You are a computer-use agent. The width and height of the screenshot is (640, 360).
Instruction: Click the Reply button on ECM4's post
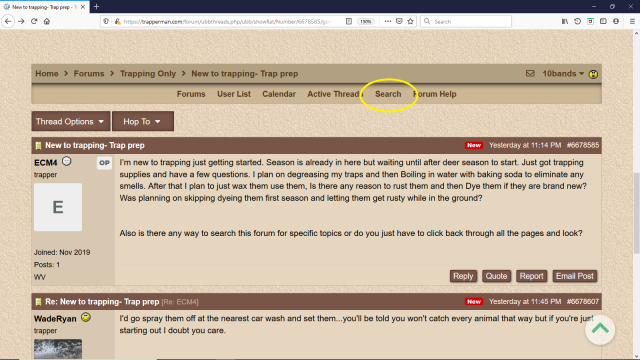pyautogui.click(x=463, y=276)
